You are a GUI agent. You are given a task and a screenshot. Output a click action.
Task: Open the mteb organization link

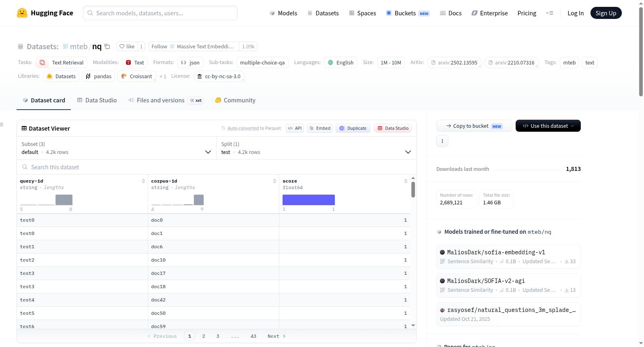pyautogui.click(x=78, y=46)
